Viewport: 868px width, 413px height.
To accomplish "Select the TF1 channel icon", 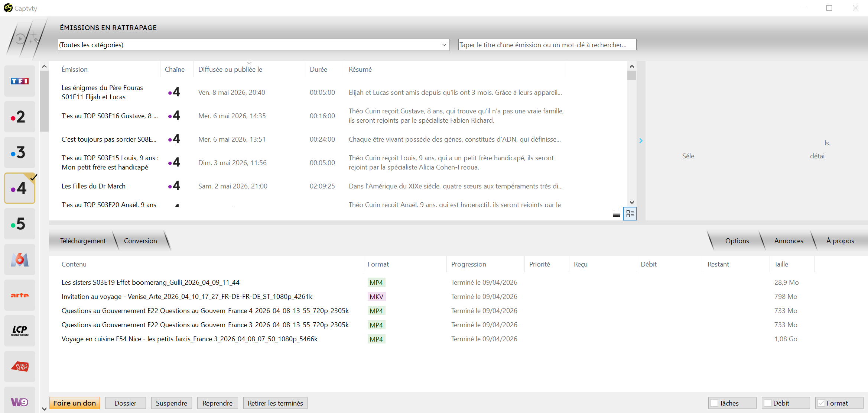I will click(x=20, y=81).
